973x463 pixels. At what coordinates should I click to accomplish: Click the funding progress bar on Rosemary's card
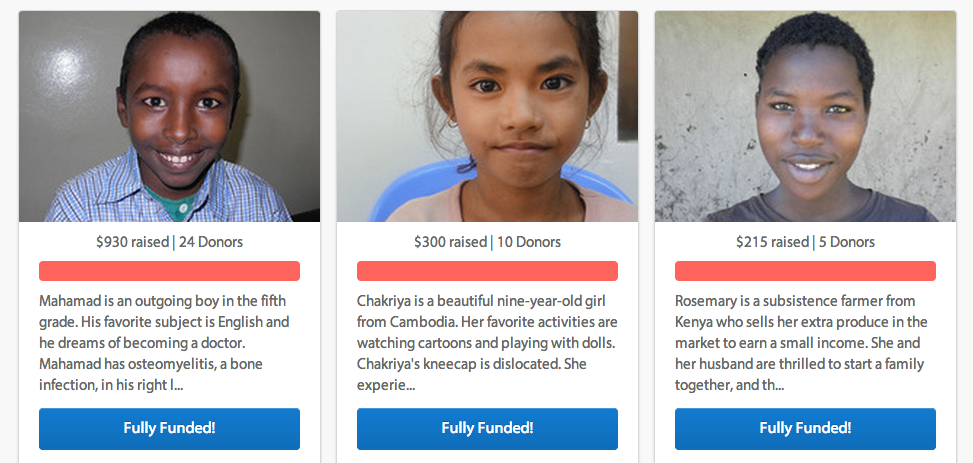[805, 271]
